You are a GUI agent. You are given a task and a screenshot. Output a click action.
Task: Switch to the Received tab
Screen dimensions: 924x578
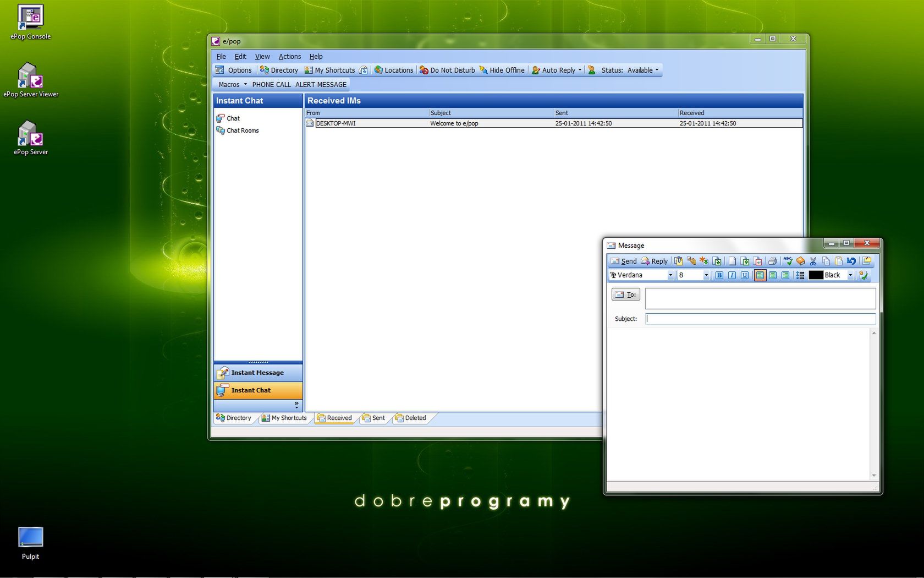point(334,418)
